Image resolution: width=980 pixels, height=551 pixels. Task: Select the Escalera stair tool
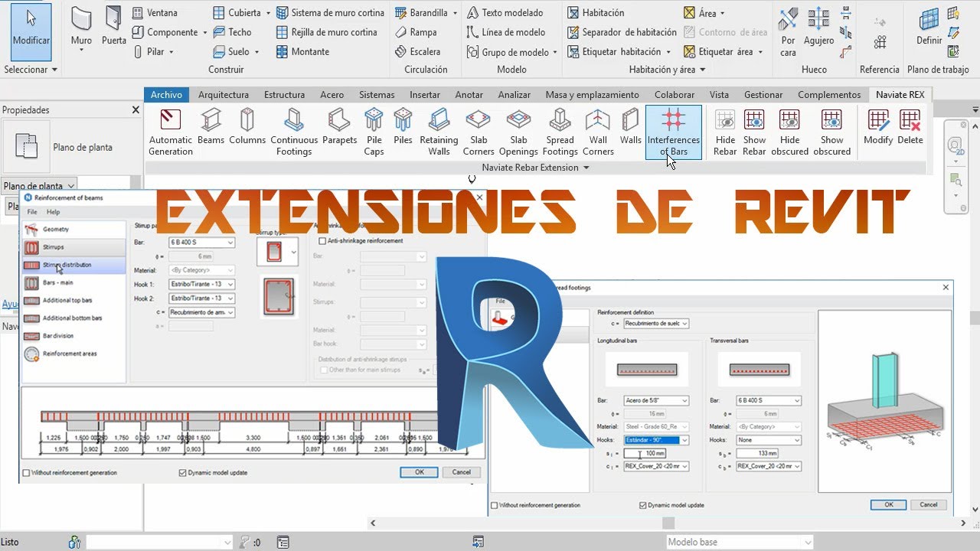(x=417, y=52)
